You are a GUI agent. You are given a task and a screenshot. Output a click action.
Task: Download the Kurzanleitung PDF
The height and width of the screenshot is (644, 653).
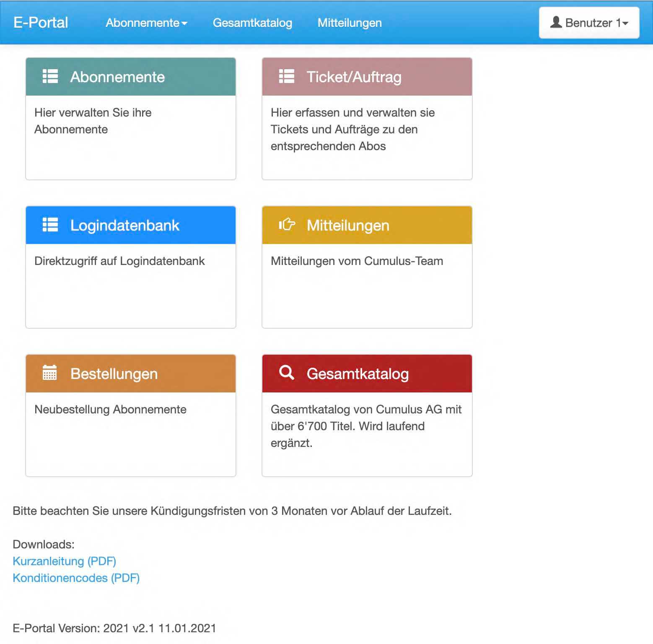65,561
